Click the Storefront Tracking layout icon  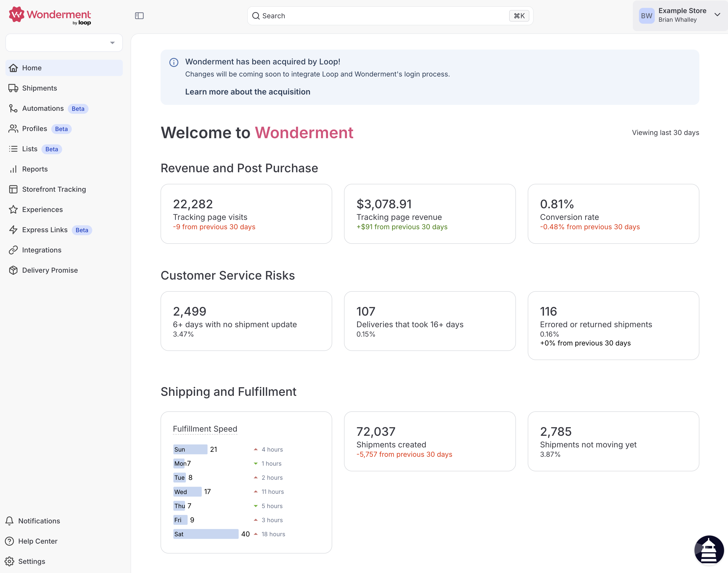13,189
